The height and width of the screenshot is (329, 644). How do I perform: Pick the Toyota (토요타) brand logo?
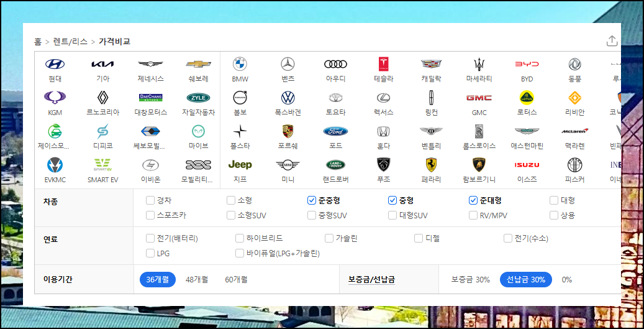coord(335,98)
